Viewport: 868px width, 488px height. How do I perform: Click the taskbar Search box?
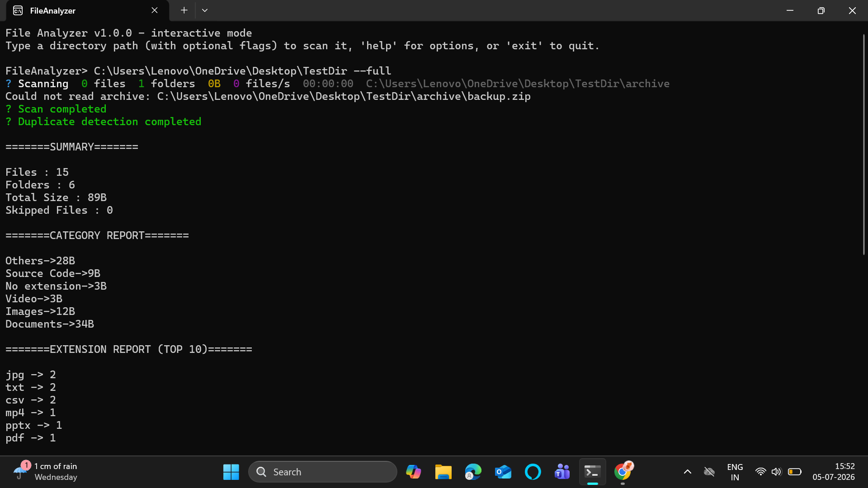pos(323,472)
